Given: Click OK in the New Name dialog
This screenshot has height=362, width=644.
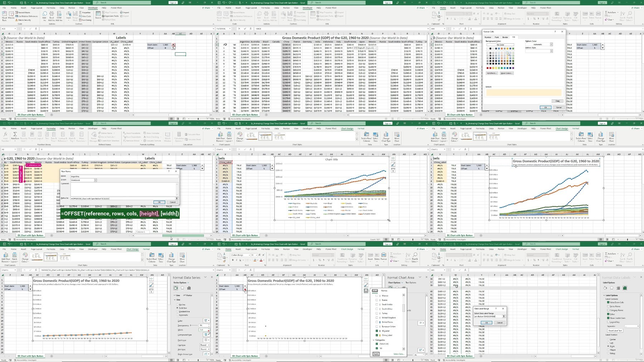Looking at the screenshot, I should [x=159, y=202].
